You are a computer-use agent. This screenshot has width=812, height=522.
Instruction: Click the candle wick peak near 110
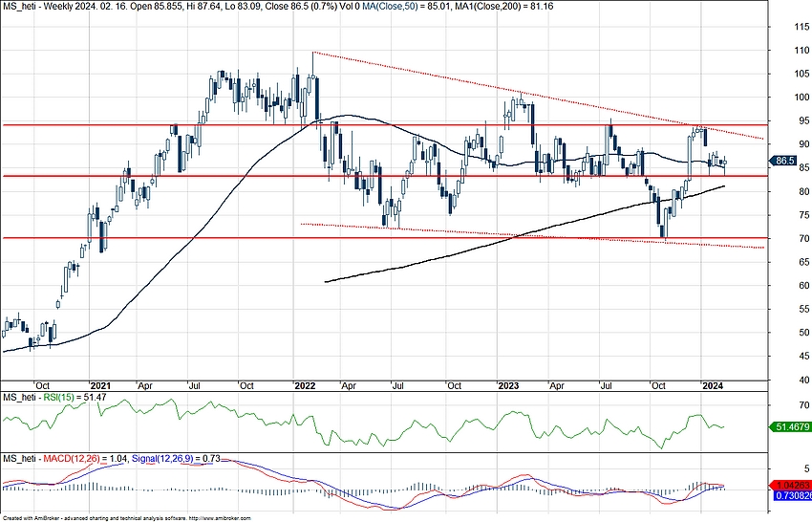point(313,54)
